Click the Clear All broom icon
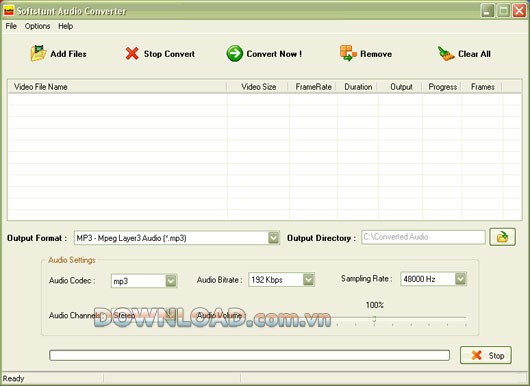 click(x=446, y=53)
